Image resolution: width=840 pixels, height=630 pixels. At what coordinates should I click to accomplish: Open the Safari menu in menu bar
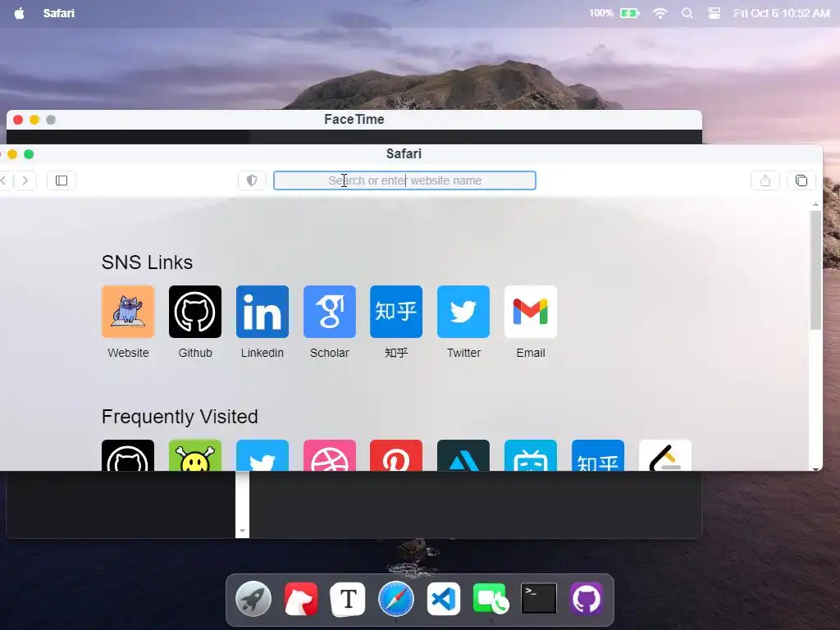click(59, 13)
